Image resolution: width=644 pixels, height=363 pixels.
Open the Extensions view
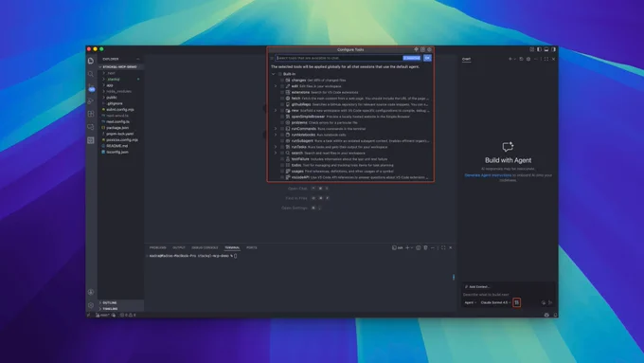coord(91,114)
